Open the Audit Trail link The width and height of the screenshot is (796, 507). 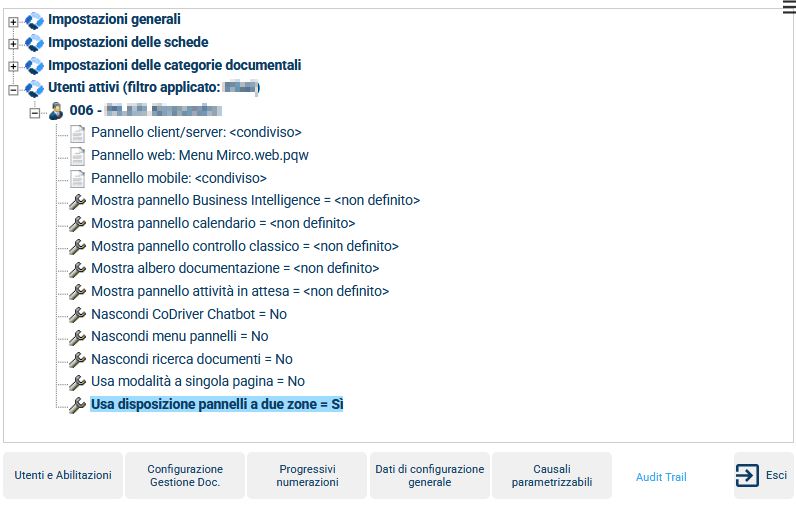click(x=661, y=477)
